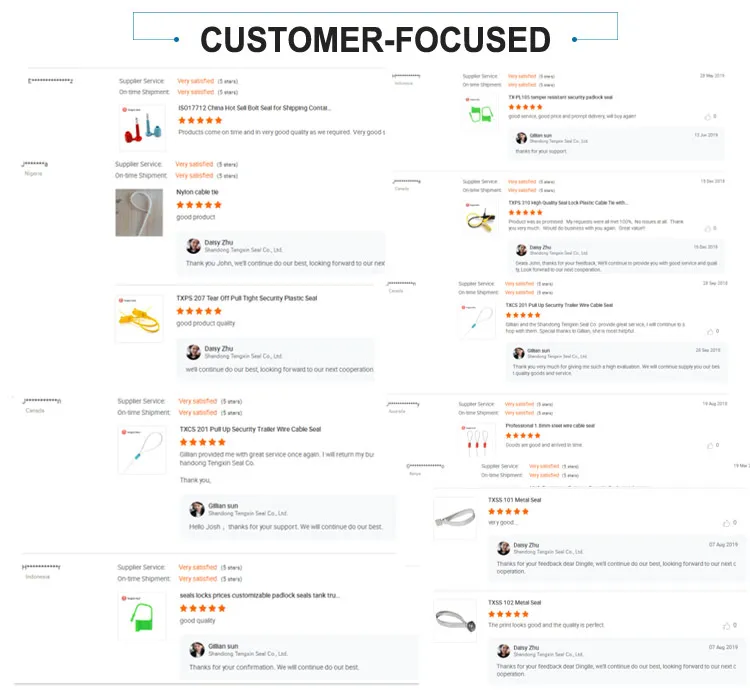Click Gillian sun avatar replying to Josh
The image size is (750, 698).
[x=197, y=509]
